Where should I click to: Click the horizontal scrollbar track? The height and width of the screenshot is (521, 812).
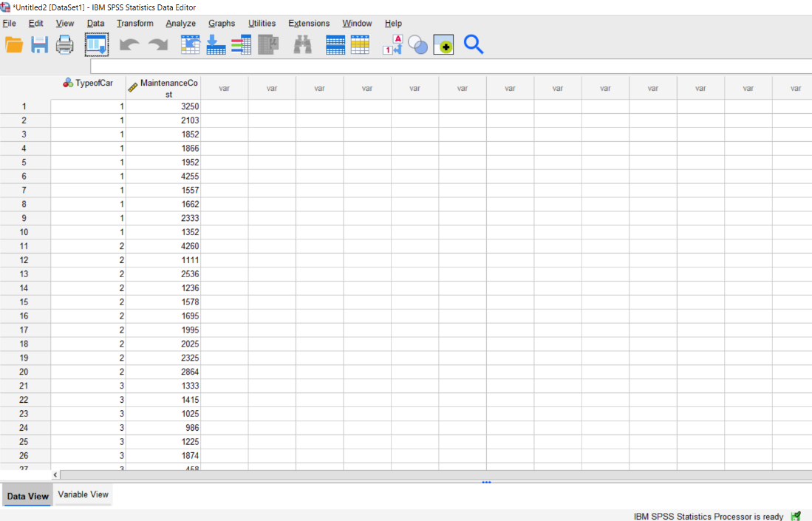click(x=436, y=475)
